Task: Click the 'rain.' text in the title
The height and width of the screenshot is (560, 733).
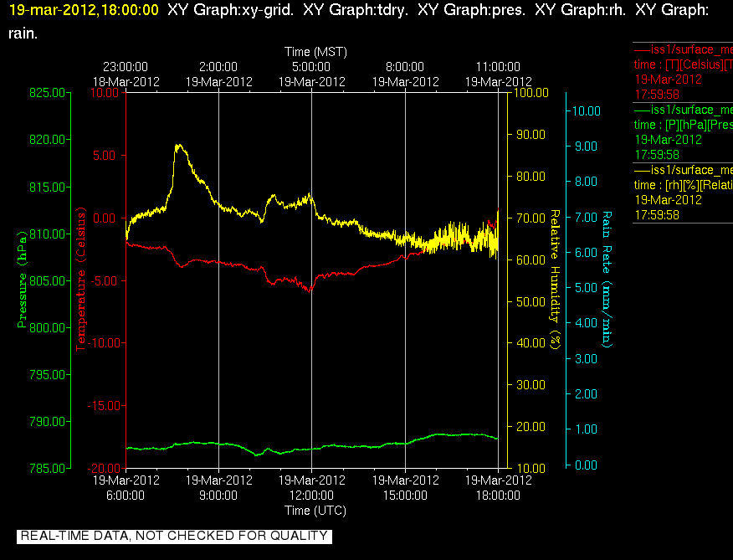Action: (x=23, y=33)
